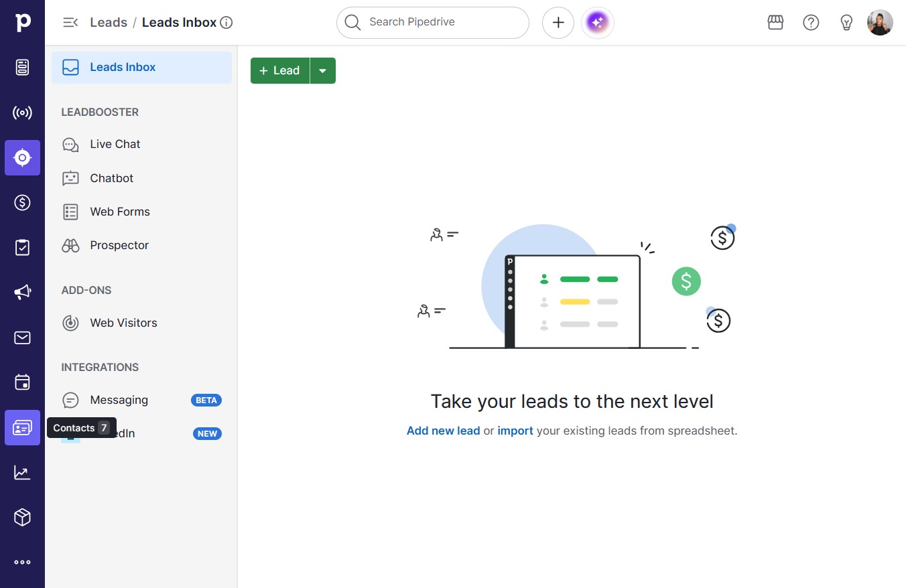Open the broadcast signal icon in the navigation bar
Viewport: 906px width, 588px height.
22,113
